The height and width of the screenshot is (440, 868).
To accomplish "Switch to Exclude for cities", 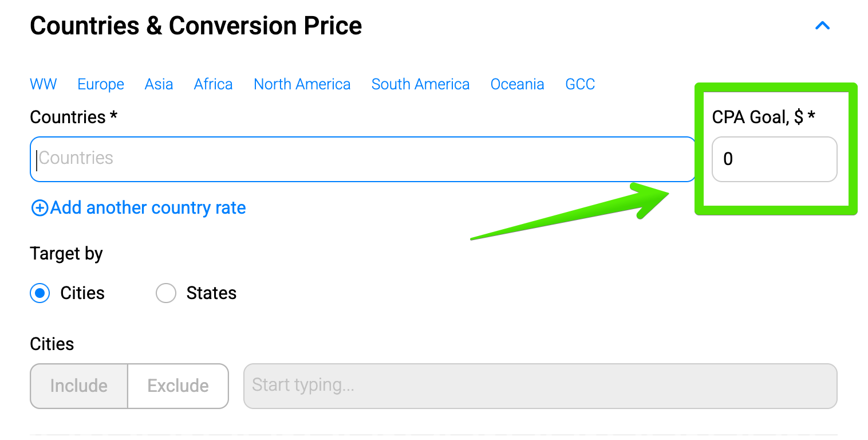I will point(178,386).
